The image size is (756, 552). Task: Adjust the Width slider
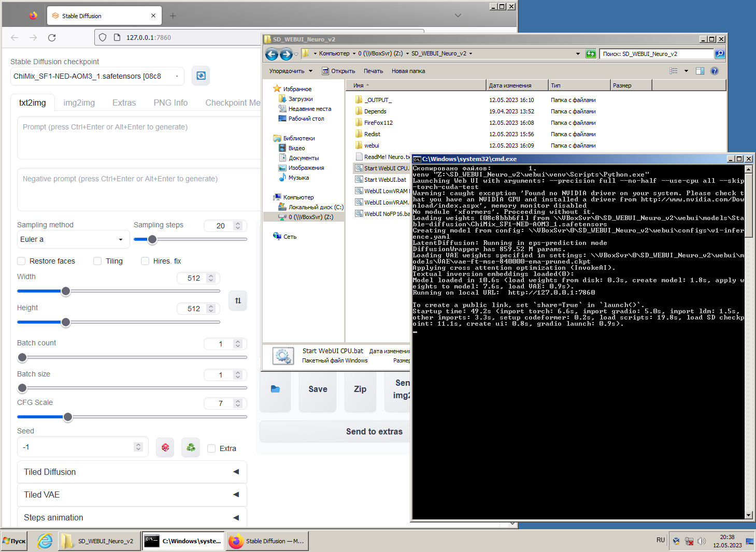pos(119,291)
